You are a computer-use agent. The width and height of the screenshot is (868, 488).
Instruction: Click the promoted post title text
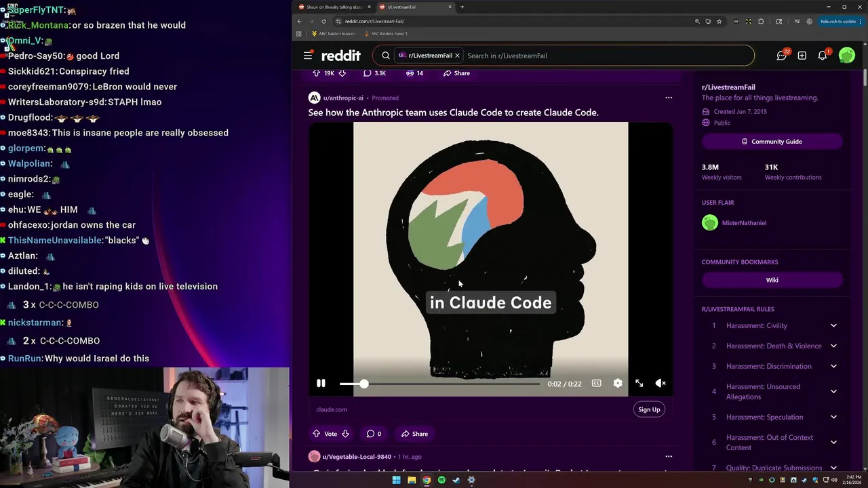coord(453,113)
